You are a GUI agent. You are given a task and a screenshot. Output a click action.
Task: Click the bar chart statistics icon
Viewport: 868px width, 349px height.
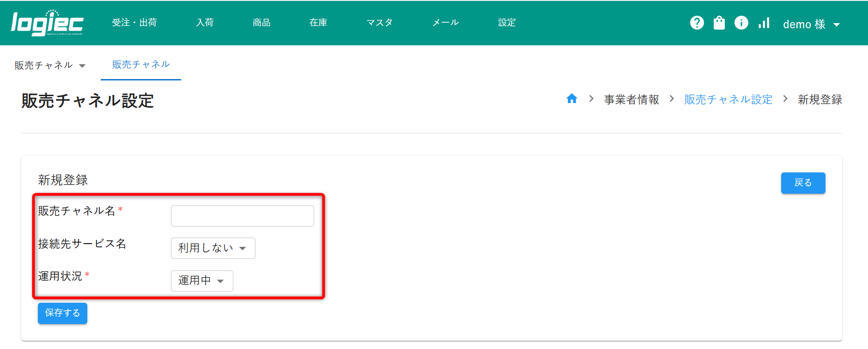764,23
